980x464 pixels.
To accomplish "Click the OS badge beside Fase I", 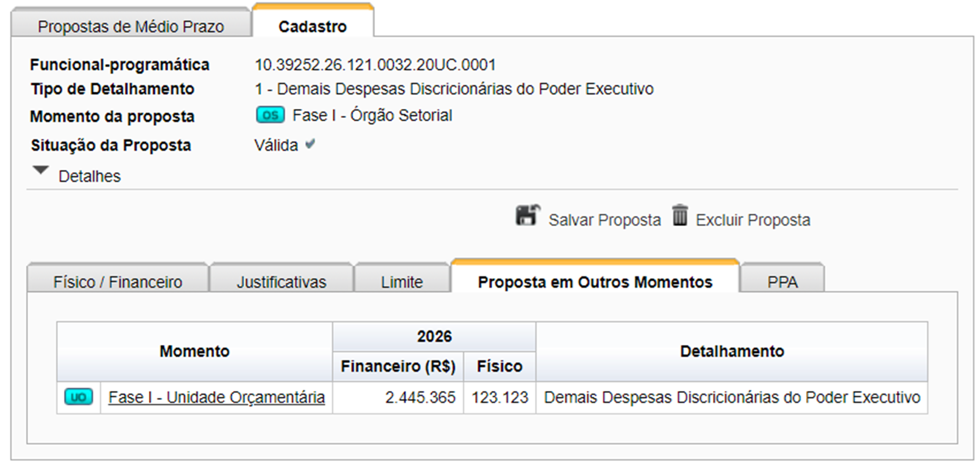I will (270, 115).
